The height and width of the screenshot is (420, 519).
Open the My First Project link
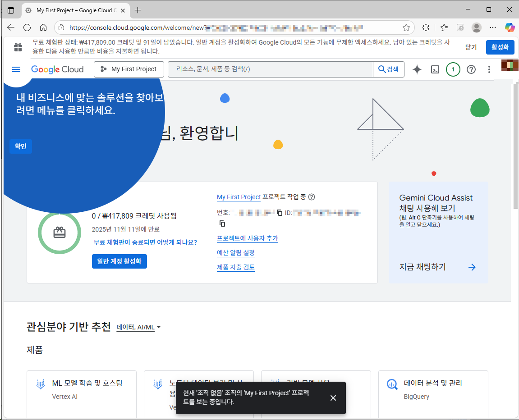coord(239,197)
